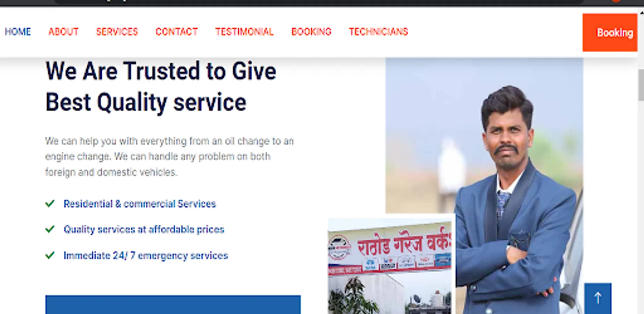Click the scrollbar up arrow

[641, 13]
